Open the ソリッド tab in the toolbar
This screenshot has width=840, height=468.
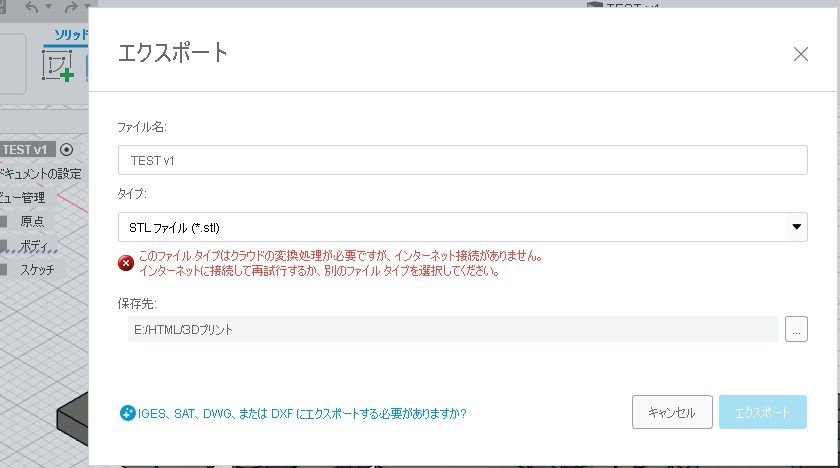point(70,36)
